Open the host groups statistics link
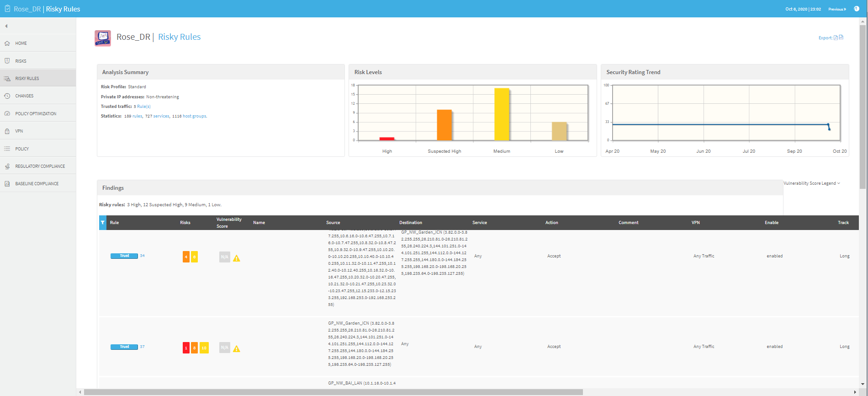Image resolution: width=868 pixels, height=396 pixels. coord(195,116)
